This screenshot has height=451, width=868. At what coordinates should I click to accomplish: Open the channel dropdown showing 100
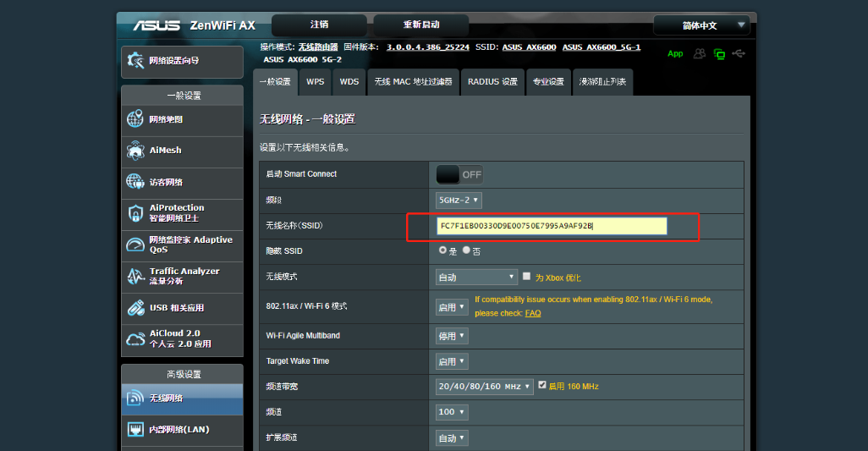coord(452,412)
